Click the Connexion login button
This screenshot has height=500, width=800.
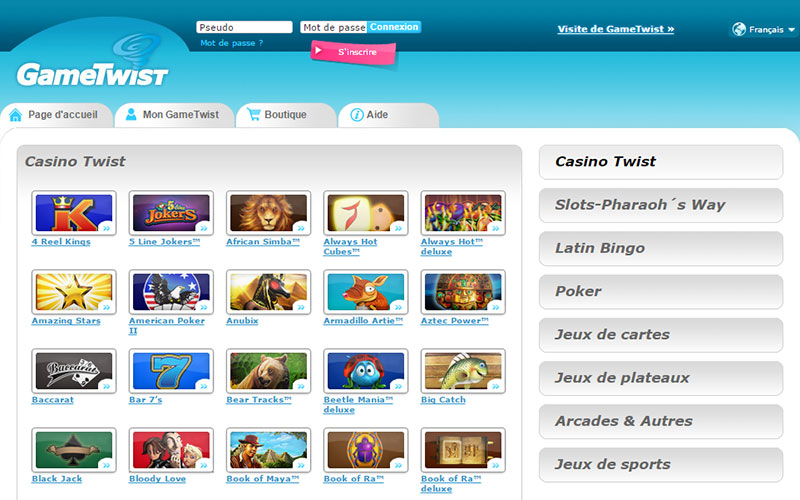(394, 27)
